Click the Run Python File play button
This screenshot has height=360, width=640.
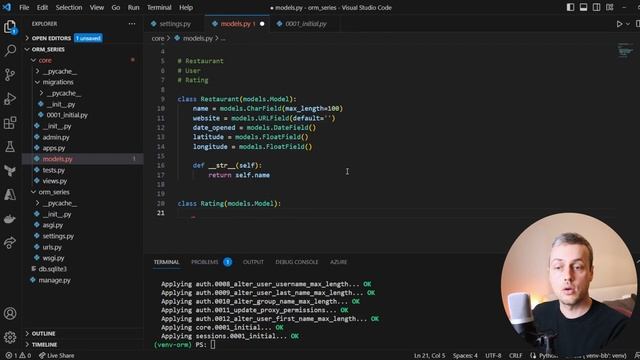[x=619, y=24]
